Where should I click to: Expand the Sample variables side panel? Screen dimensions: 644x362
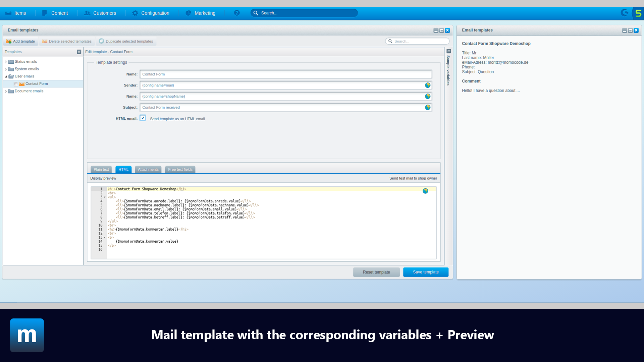(x=448, y=51)
